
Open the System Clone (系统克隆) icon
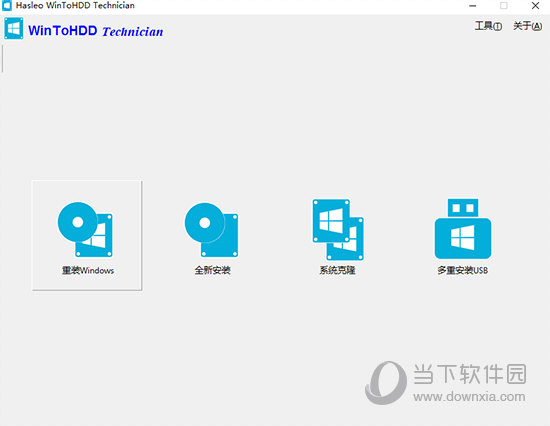point(338,230)
